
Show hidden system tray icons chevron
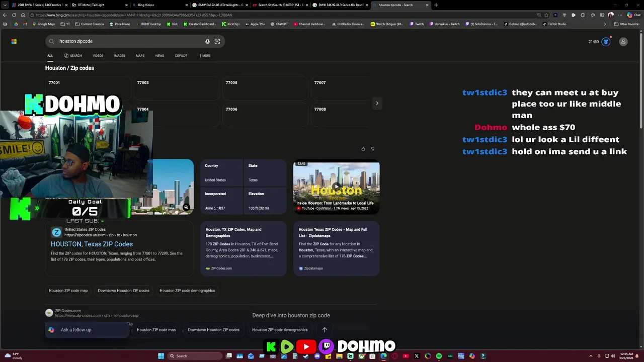point(591,356)
